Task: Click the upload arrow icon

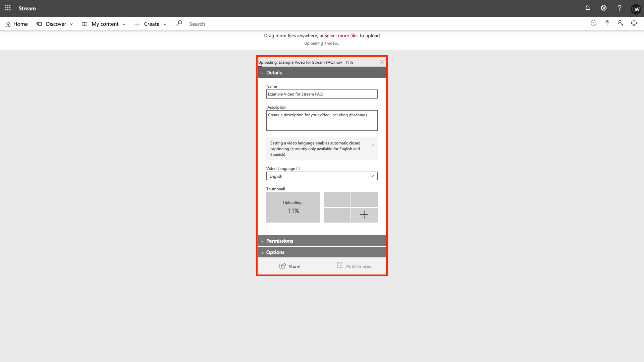Action: [x=607, y=23]
